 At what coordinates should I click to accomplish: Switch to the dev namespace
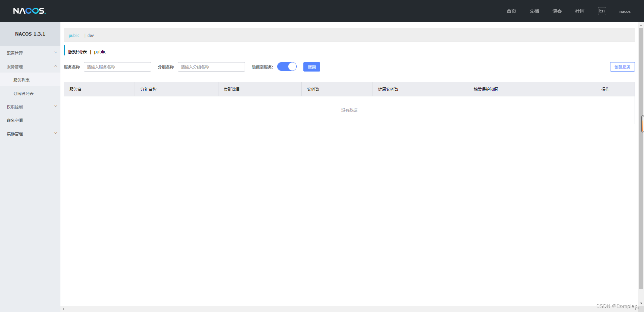tap(90, 35)
